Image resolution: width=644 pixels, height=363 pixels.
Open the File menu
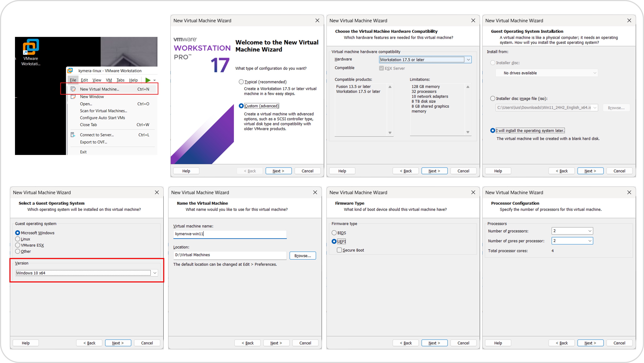(x=73, y=80)
